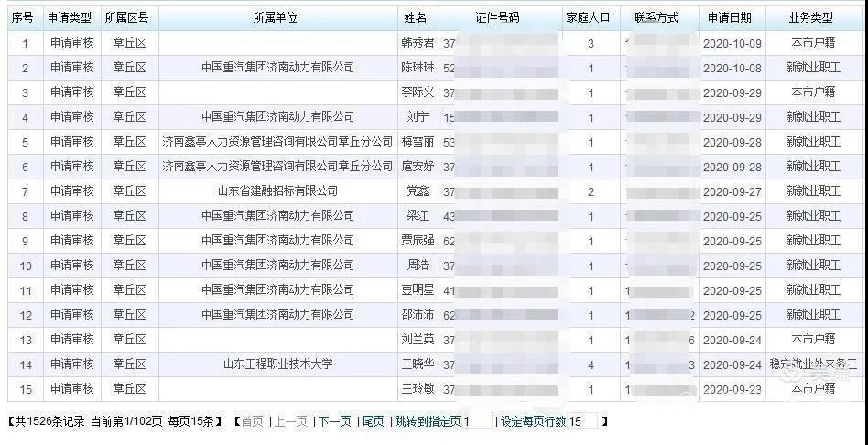The height and width of the screenshot is (445, 868).
Task: Select the name 邵沛沛 in row 12
Action: [x=418, y=314]
